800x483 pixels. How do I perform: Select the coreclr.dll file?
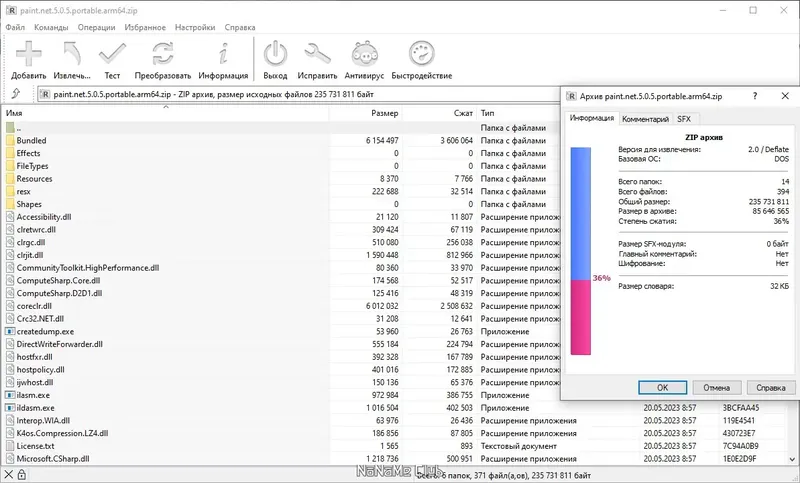coord(34,306)
